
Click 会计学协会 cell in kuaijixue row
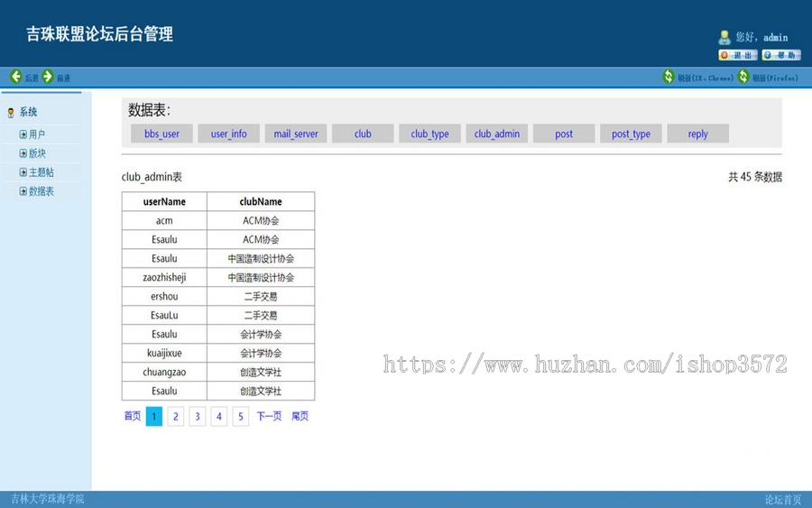(261, 353)
